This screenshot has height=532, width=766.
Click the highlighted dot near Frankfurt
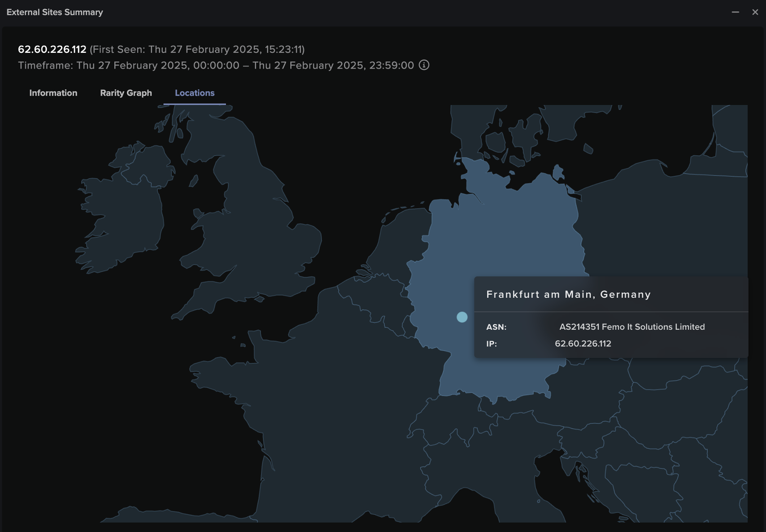[462, 317]
